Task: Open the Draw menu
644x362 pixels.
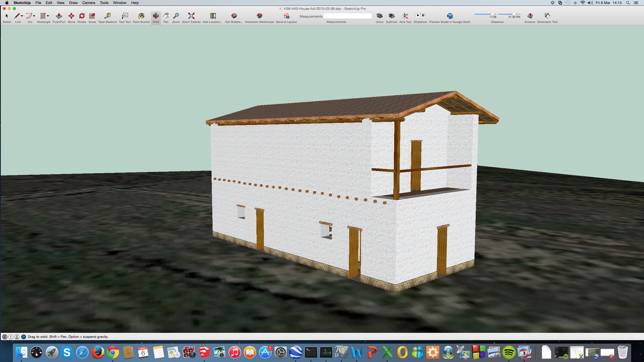Action: coord(73,3)
